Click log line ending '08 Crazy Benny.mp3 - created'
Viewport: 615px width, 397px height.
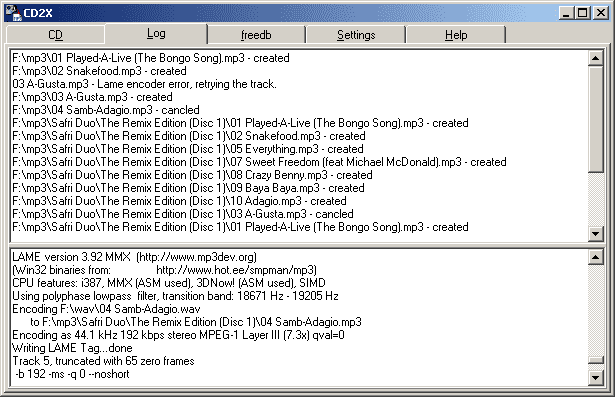pos(192,175)
